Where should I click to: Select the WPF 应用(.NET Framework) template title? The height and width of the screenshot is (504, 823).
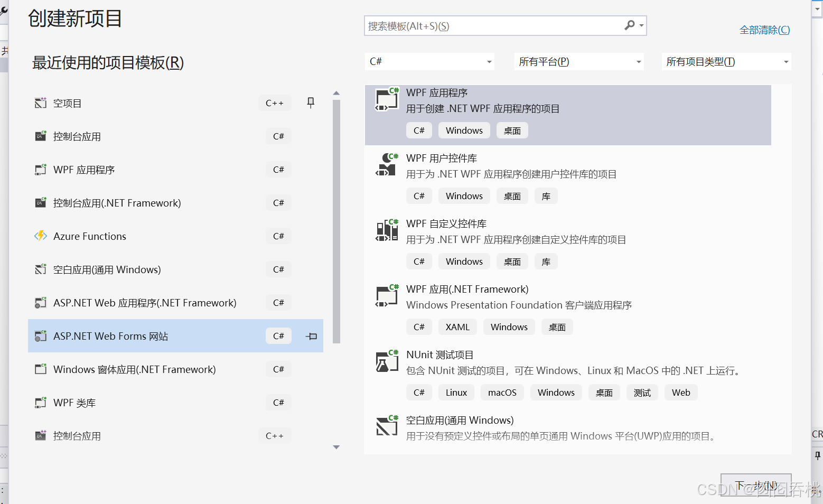pos(467,290)
